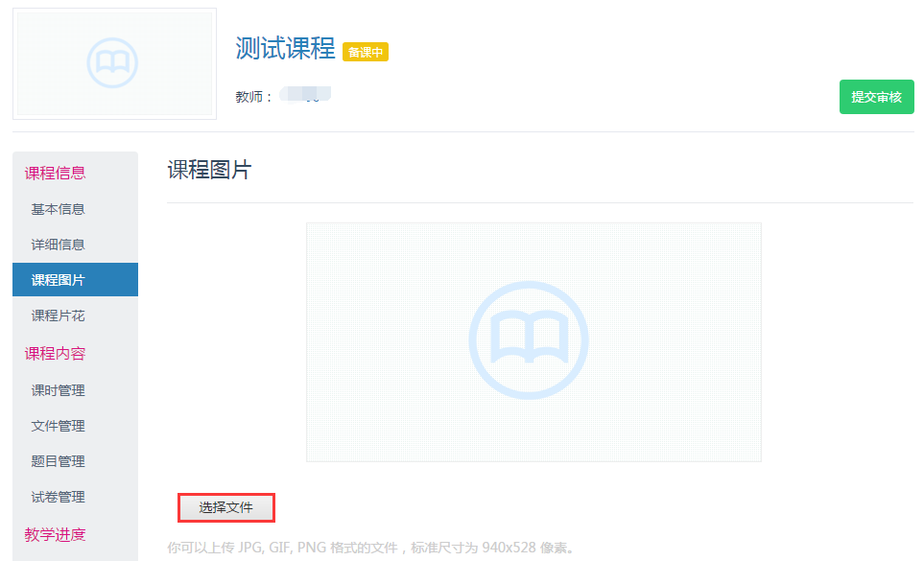
Task: Open 题目管理 in the sidebar
Action: pos(58,461)
